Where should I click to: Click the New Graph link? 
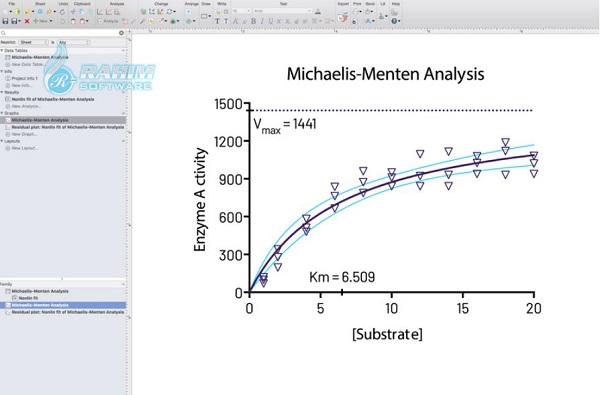click(24, 134)
